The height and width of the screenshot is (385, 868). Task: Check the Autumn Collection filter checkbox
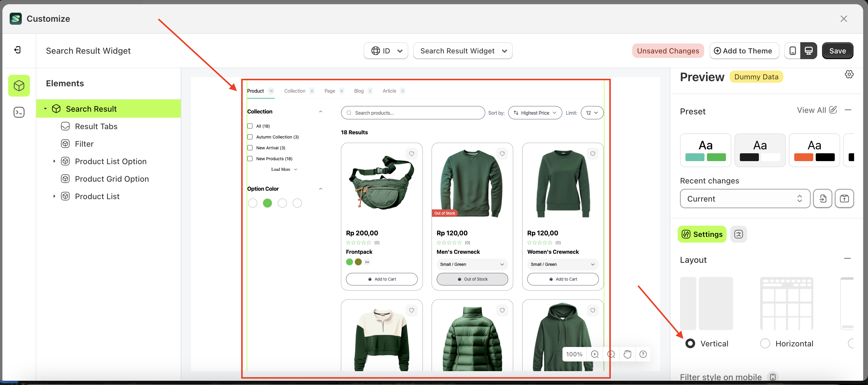pyautogui.click(x=250, y=137)
